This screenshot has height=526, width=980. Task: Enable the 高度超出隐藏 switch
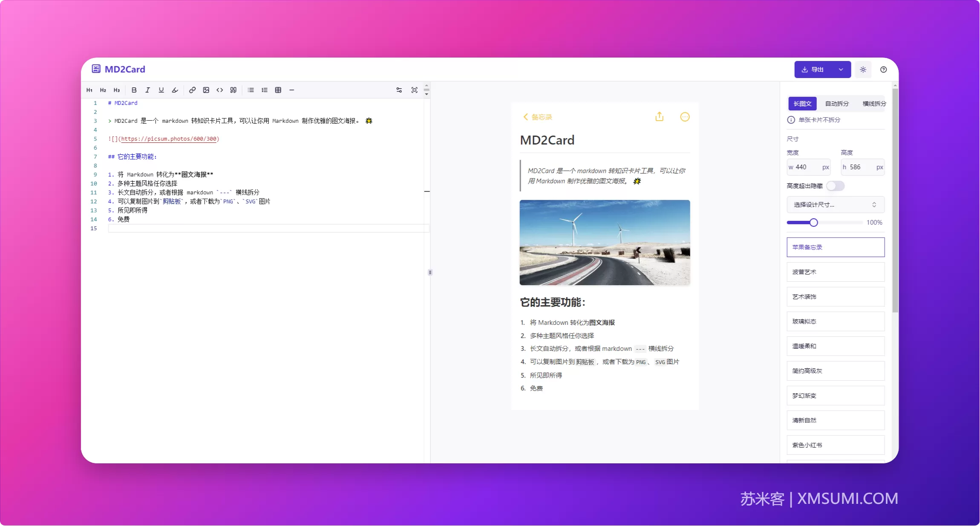pyautogui.click(x=835, y=186)
